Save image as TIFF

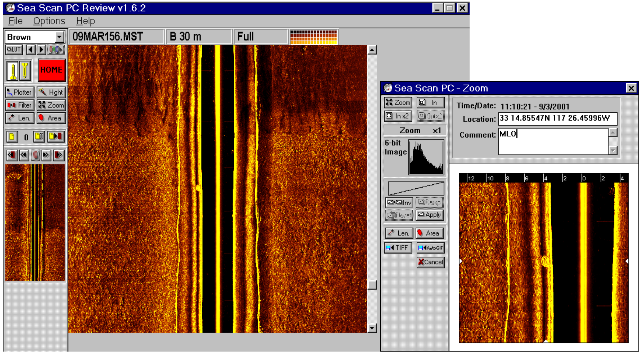click(398, 248)
